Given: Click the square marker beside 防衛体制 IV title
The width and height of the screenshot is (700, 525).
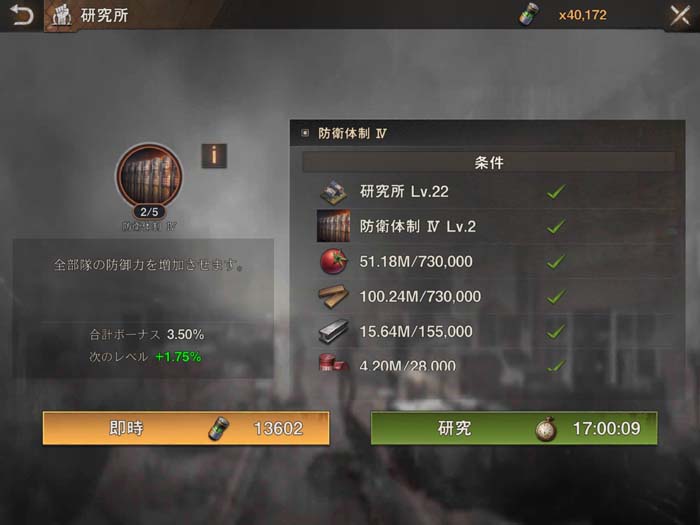Looking at the screenshot, I should click(x=305, y=133).
